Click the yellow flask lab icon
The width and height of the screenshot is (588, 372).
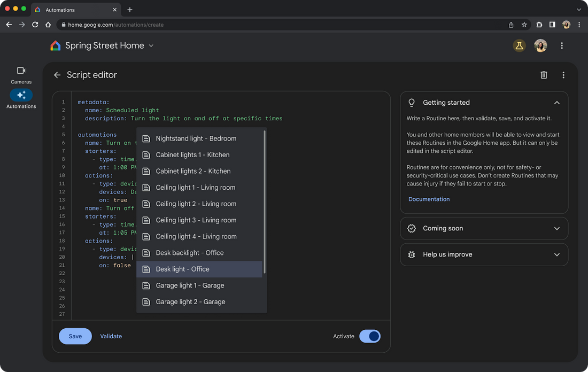pyautogui.click(x=519, y=46)
